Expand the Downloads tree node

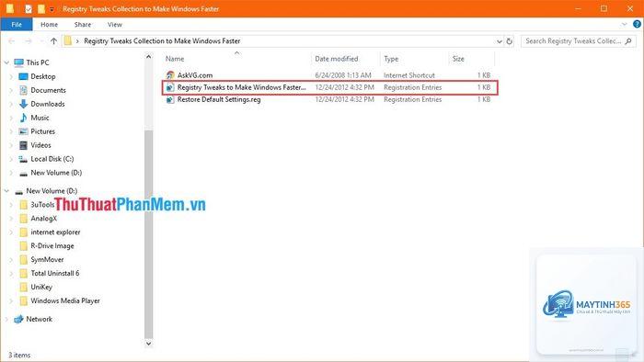point(11,104)
